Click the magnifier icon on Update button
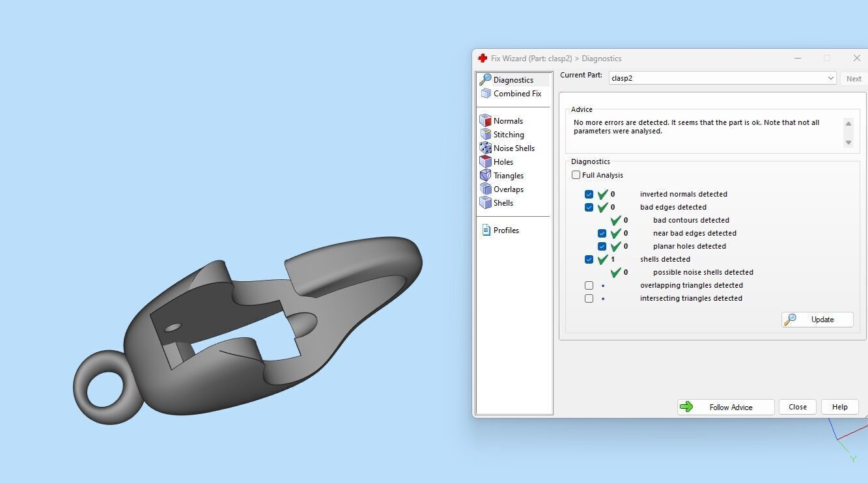This screenshot has height=483, width=868. 790,320
